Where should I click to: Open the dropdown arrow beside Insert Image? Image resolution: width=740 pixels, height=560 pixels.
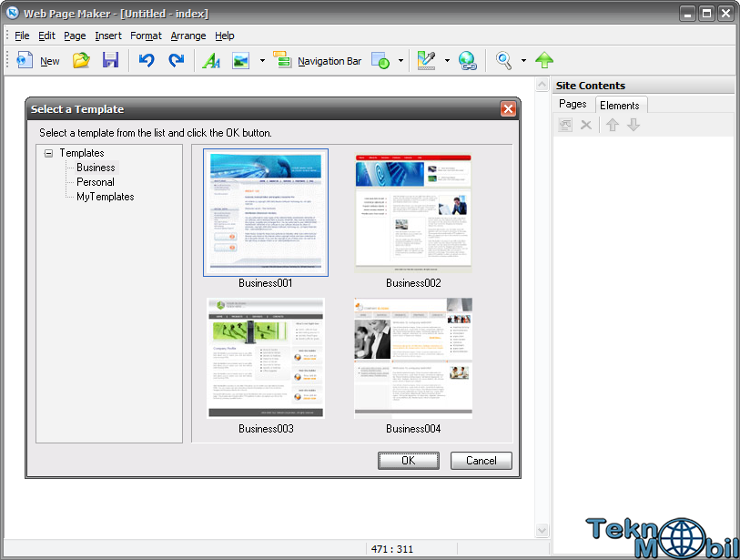pyautogui.click(x=262, y=60)
